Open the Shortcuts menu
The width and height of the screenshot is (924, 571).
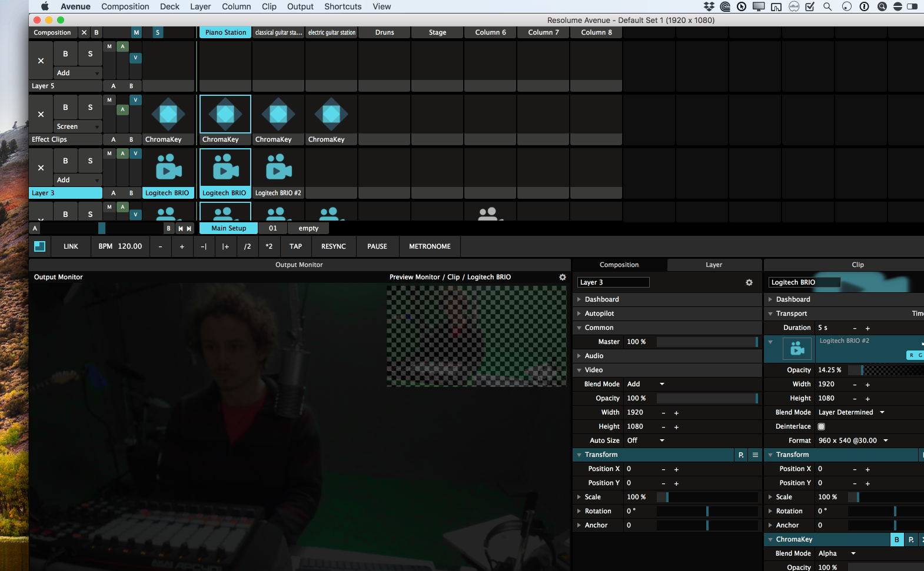(343, 7)
